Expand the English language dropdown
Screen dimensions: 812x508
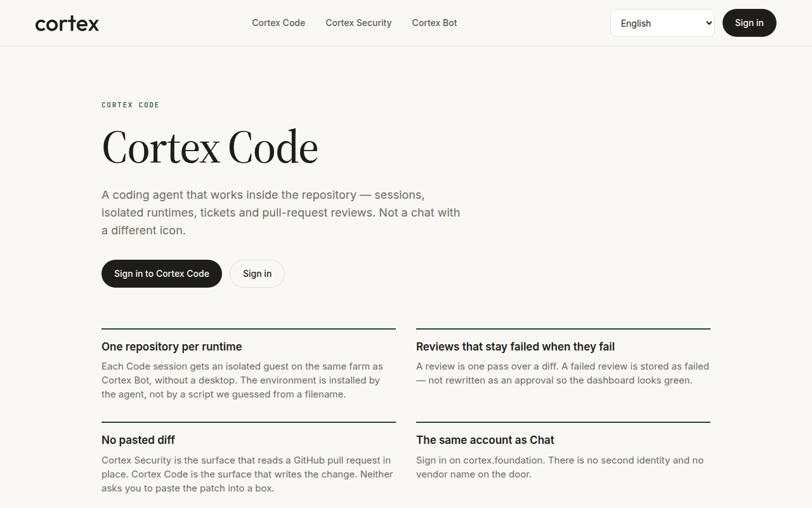[x=662, y=23]
